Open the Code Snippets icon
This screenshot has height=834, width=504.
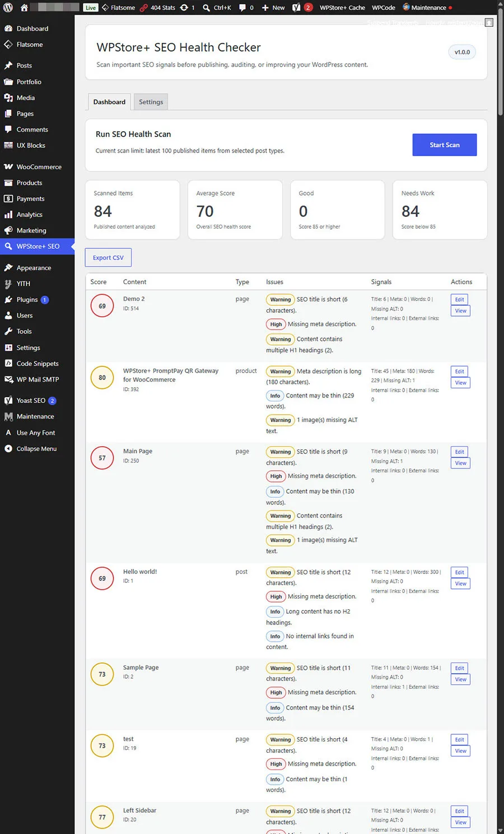tap(8, 364)
